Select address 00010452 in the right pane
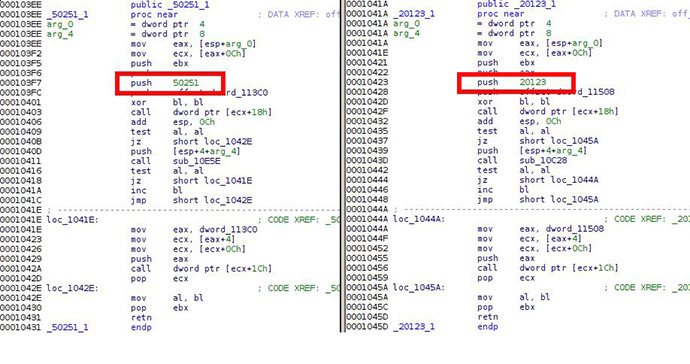 tap(367, 248)
